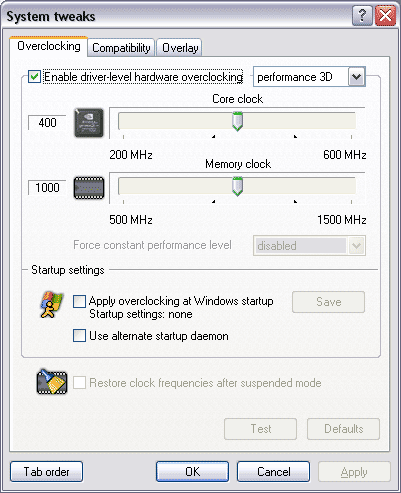This screenshot has height=493, width=401.
Task: Enable Apply overclocking at Windows startup
Action: coord(79,301)
